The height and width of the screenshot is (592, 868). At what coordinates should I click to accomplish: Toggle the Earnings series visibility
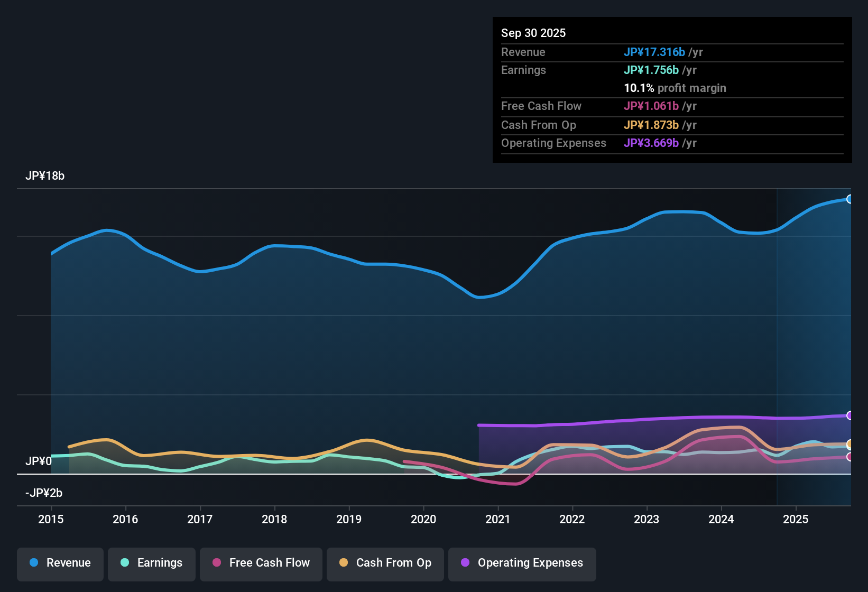point(151,563)
